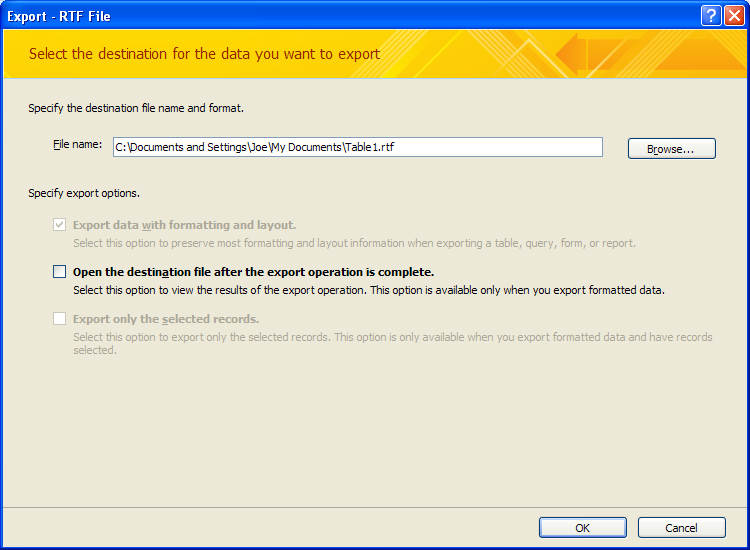Click the description about preserving formatting and layout

pos(354,243)
